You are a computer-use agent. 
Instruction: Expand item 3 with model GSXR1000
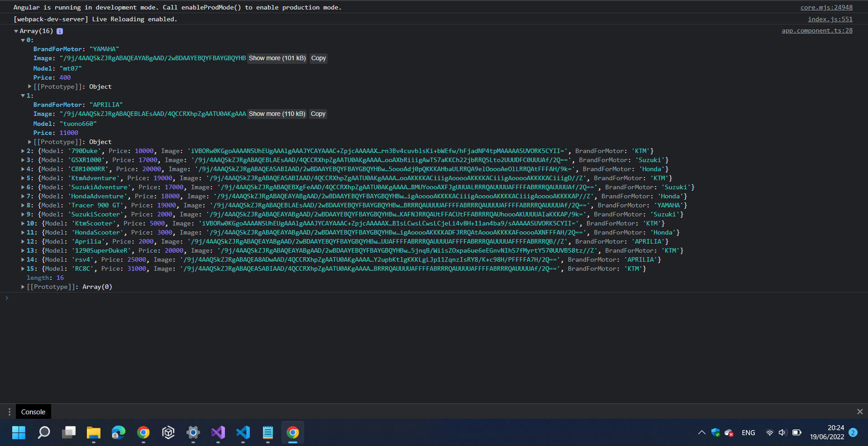click(23, 160)
